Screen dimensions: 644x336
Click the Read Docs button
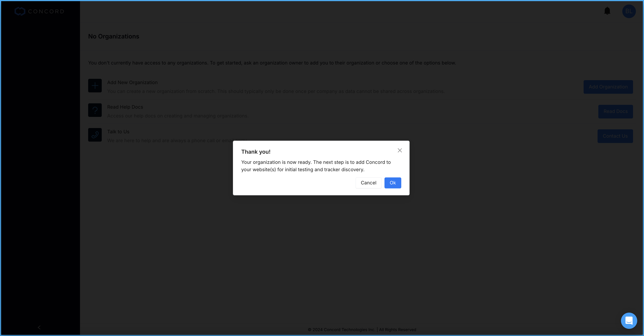pos(615,111)
